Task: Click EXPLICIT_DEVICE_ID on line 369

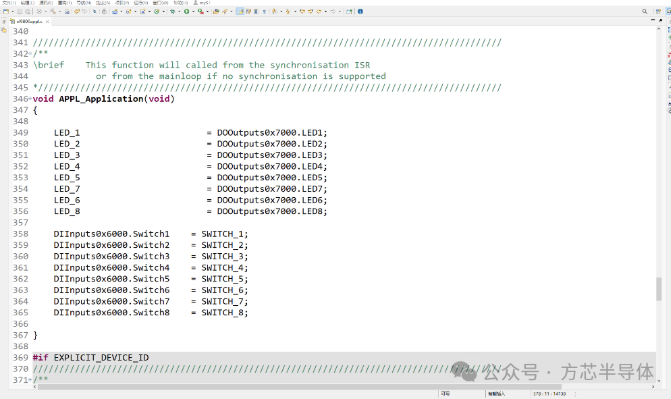Action: coord(101,357)
